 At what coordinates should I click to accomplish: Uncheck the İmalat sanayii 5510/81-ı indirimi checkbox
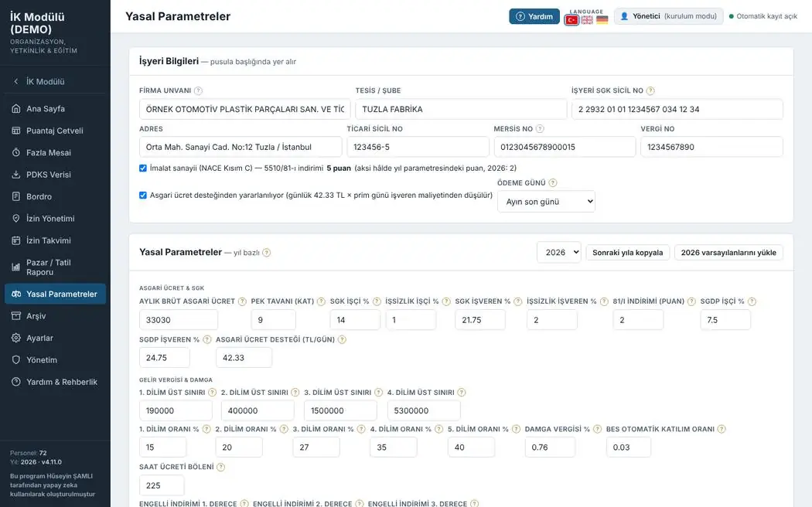143,168
